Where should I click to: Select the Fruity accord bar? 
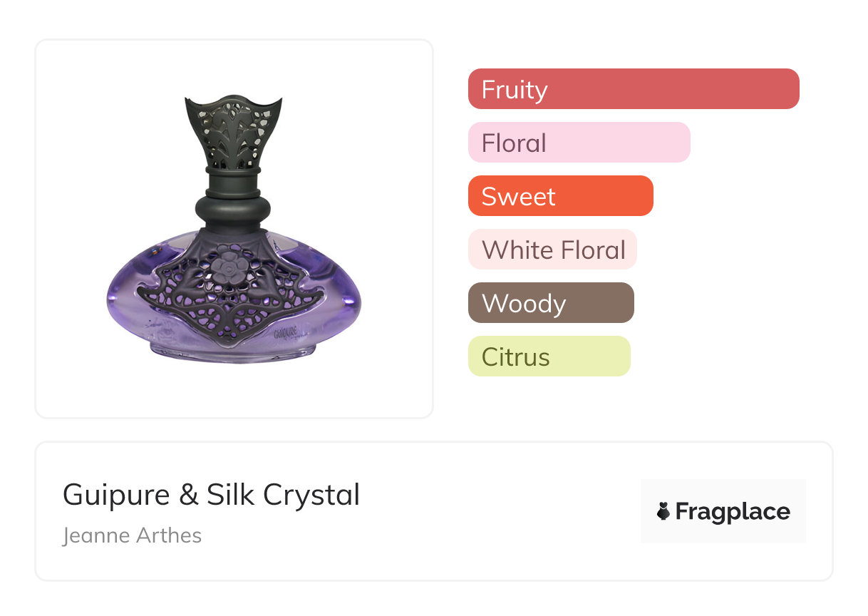(x=633, y=89)
